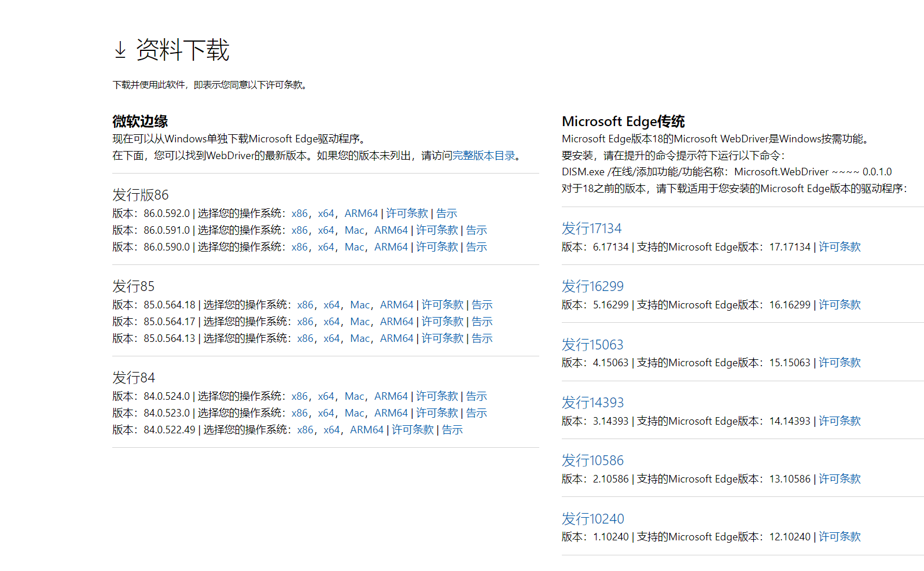Open the 发行10240 release link
The height and width of the screenshot is (571, 924).
[x=593, y=519]
